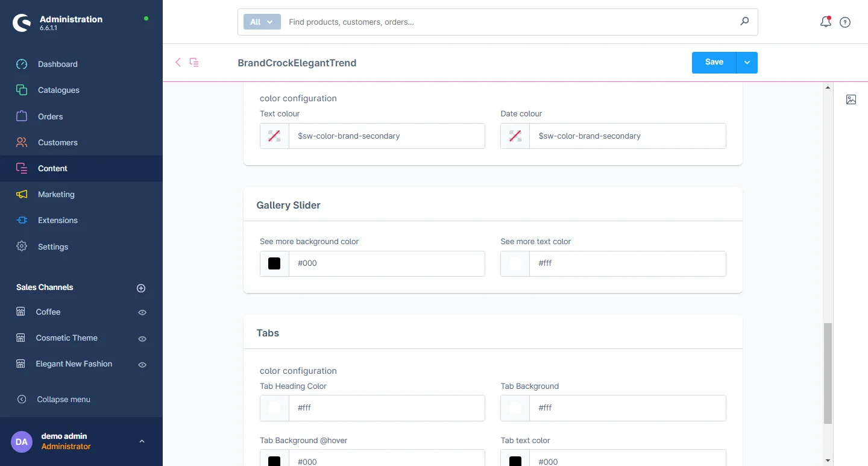
Task: Click the magnifier search icon
Action: pyautogui.click(x=744, y=22)
